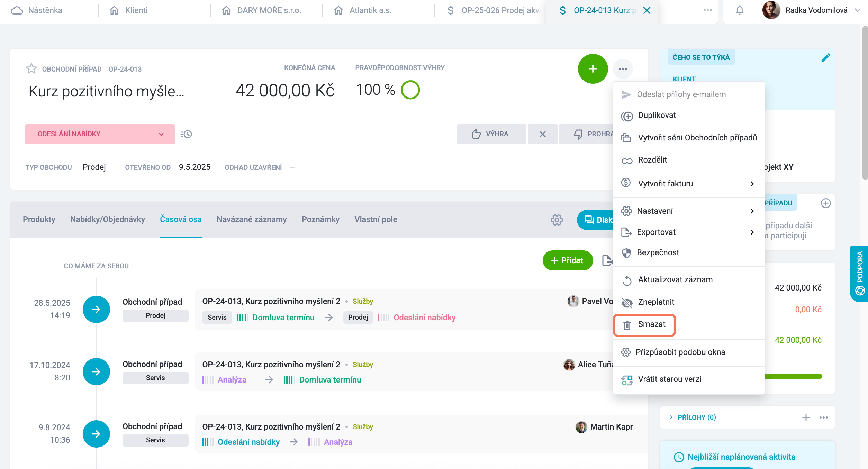Select Časová osa tab
Viewport: 868px width, 469px height.
coord(181,220)
